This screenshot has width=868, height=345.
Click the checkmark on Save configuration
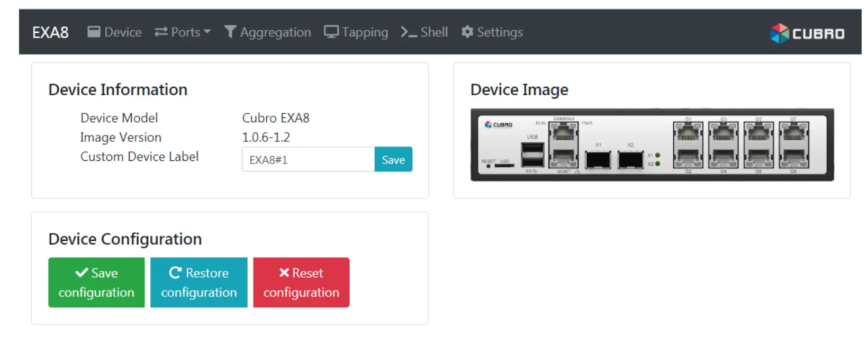(x=82, y=273)
